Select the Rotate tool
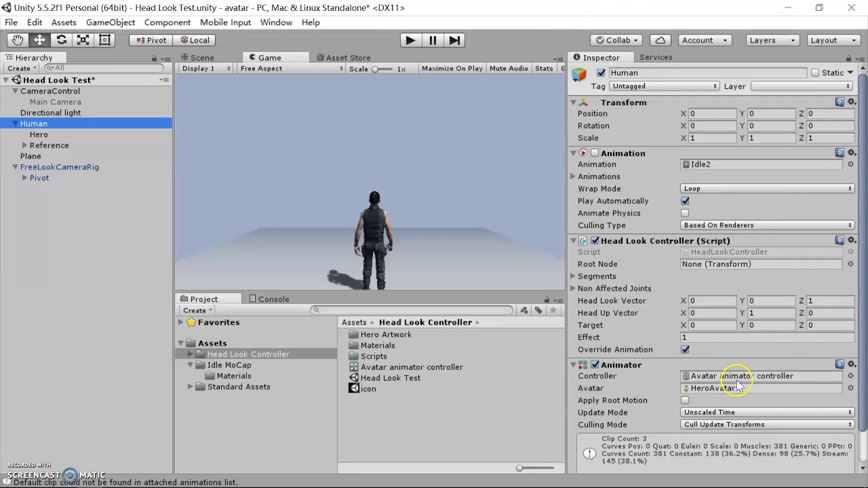868x488 pixels. pyautogui.click(x=61, y=40)
